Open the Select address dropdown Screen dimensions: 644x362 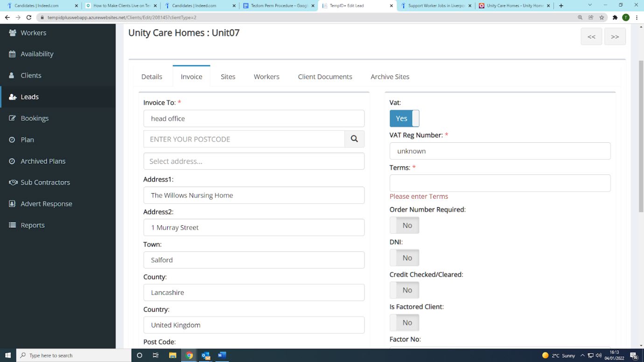pyautogui.click(x=254, y=161)
